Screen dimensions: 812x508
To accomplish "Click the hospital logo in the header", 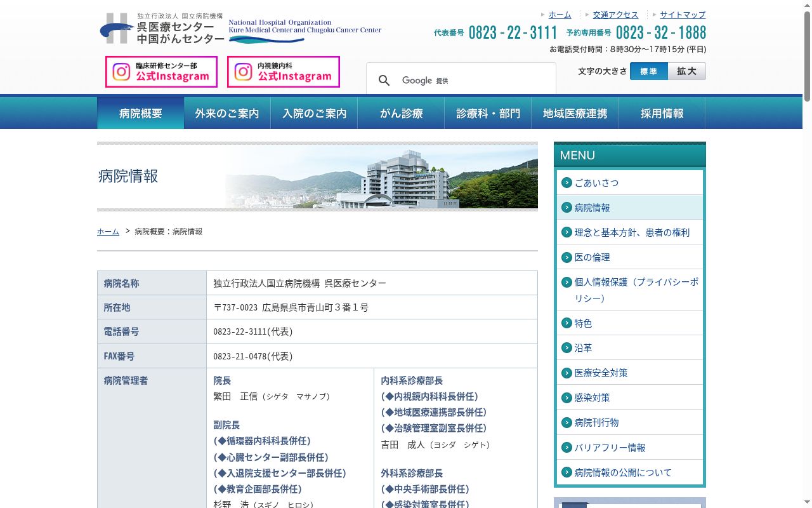I will 240,28.
